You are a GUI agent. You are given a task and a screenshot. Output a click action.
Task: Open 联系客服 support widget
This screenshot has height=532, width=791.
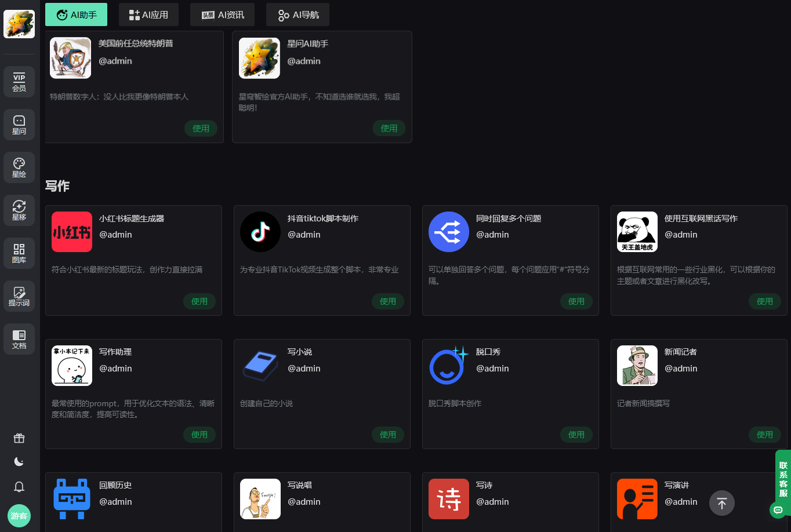783,479
